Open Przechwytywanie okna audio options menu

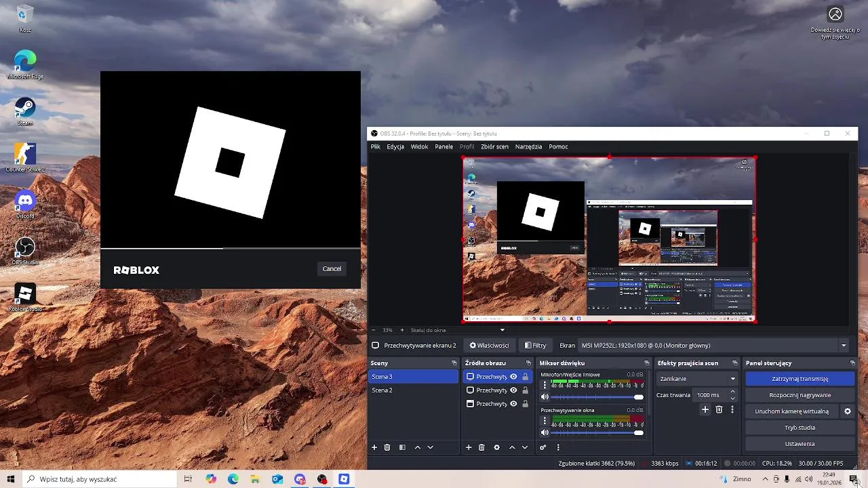pos(544,420)
